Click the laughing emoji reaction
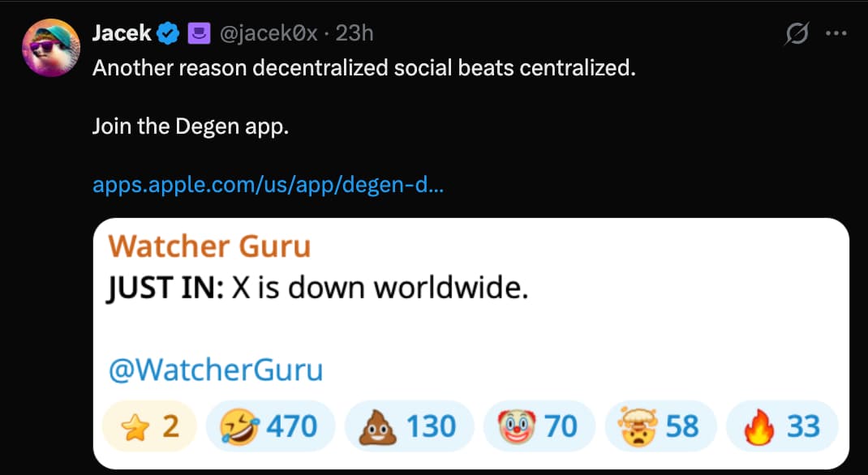The width and height of the screenshot is (868, 475). [239, 425]
